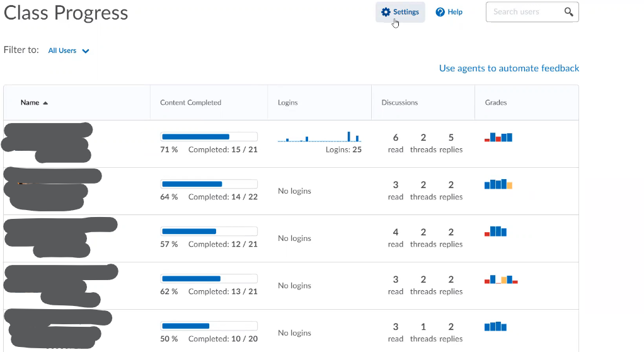The height and width of the screenshot is (352, 644).
Task: Click the chevron next to All Users
Action: point(86,51)
